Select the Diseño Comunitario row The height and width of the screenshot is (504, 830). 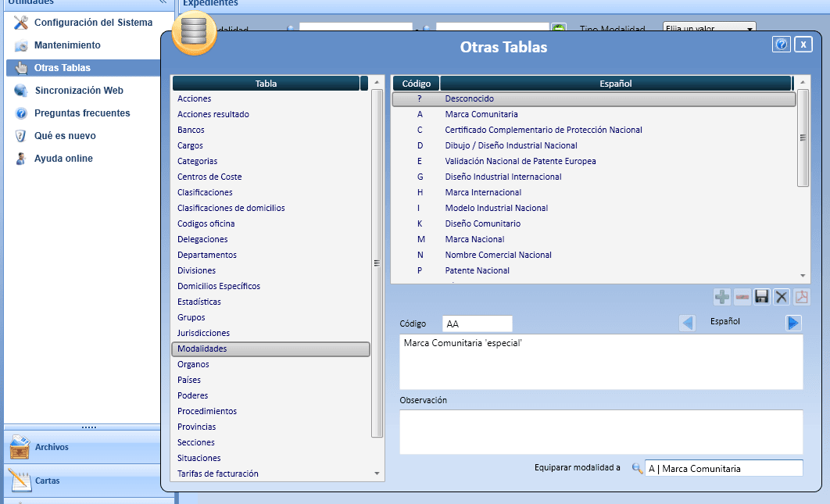pos(594,224)
